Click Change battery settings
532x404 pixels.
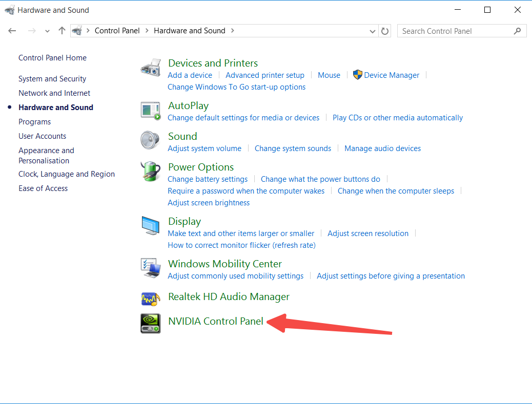coord(208,179)
